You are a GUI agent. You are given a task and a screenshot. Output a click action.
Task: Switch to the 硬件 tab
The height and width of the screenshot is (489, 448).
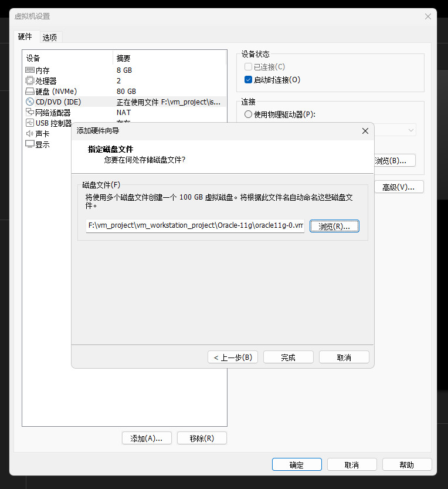(25, 37)
